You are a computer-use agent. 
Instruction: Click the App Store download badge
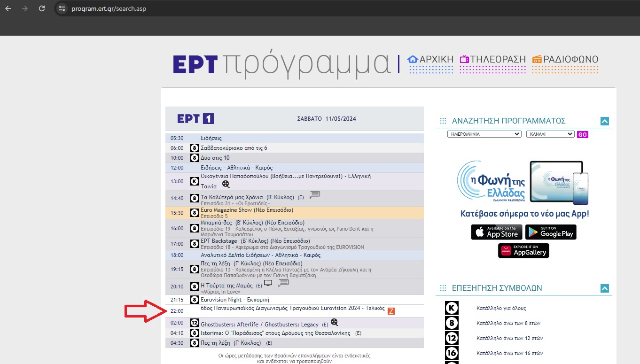[x=497, y=232]
